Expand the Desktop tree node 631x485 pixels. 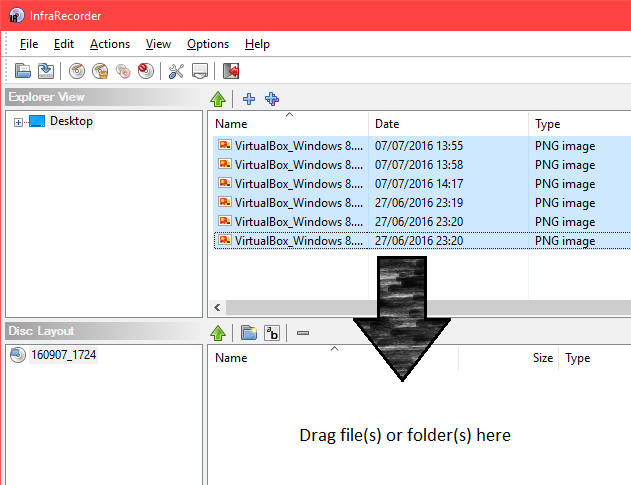(x=18, y=122)
